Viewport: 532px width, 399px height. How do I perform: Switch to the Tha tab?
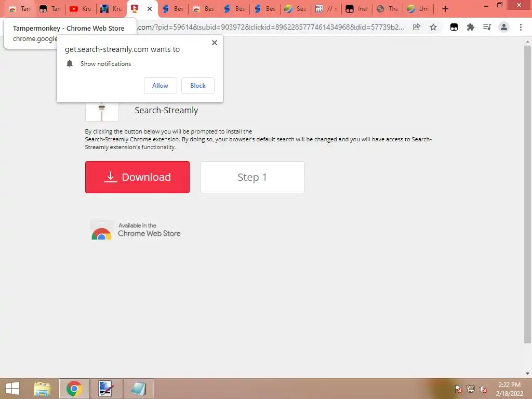pos(388,9)
